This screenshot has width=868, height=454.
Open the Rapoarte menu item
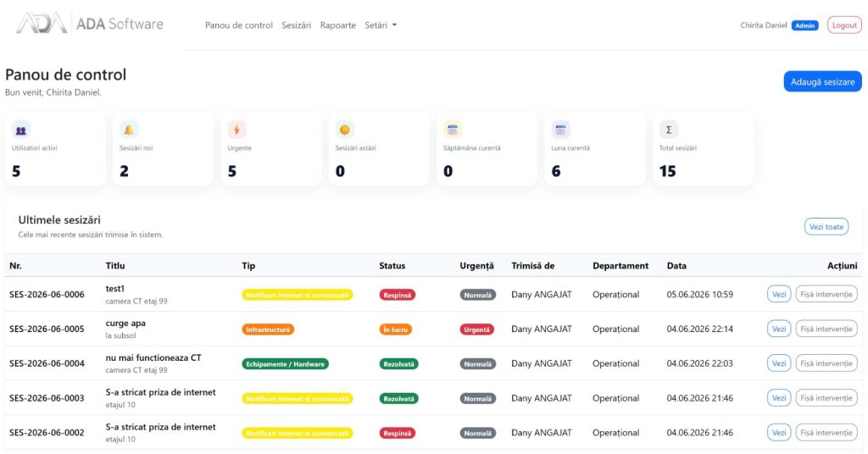coord(337,25)
